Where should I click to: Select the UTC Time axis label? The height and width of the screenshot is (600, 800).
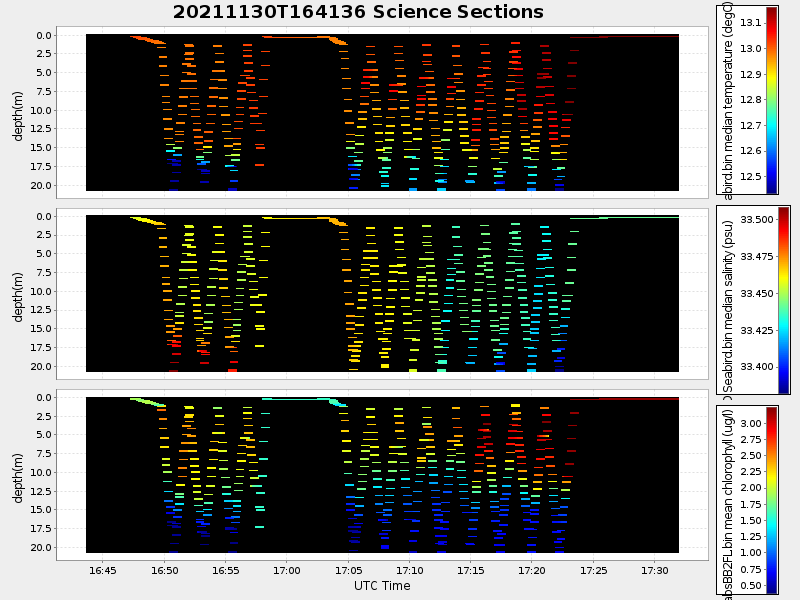pyautogui.click(x=382, y=586)
